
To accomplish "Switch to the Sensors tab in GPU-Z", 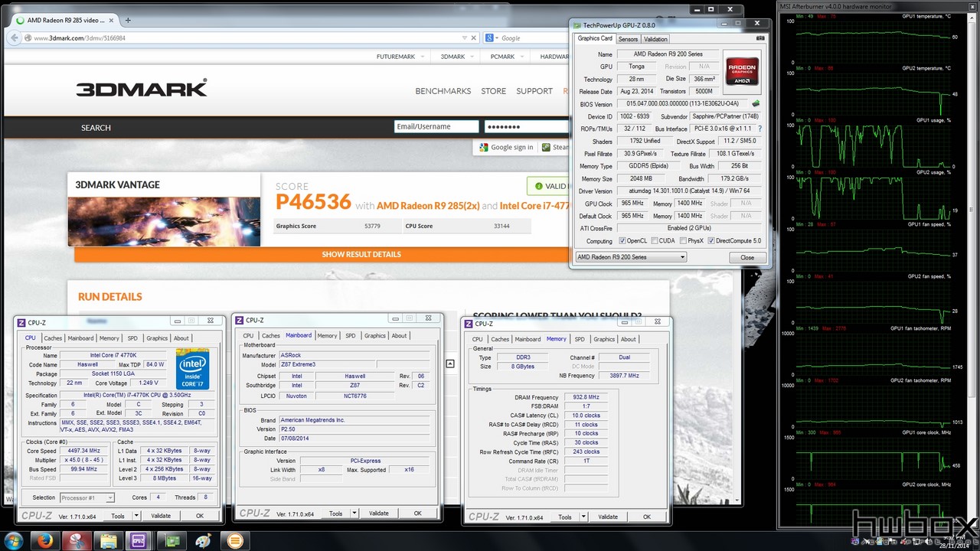I will pyautogui.click(x=628, y=39).
